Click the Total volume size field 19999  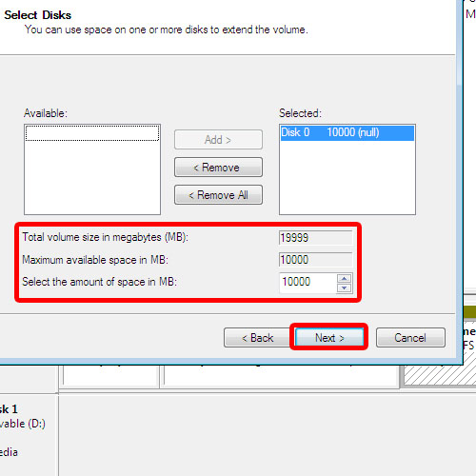[x=315, y=238]
